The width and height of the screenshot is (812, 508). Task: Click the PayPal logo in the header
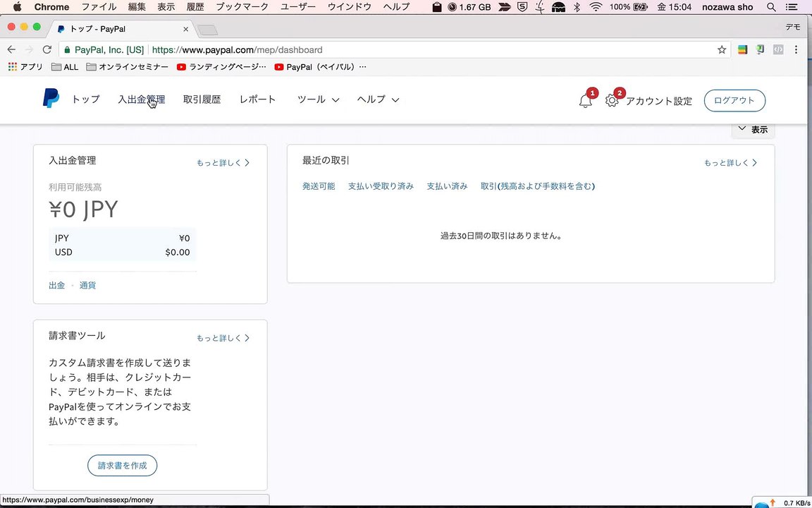pyautogui.click(x=51, y=98)
